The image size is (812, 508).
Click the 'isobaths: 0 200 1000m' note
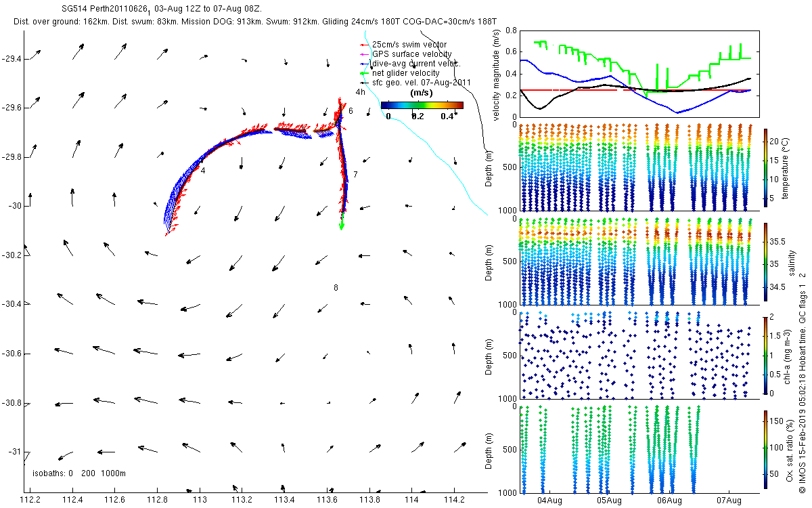[79, 473]
